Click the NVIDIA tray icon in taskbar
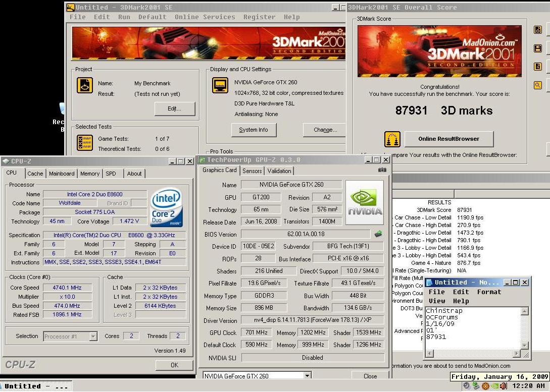Image resolution: width=550 pixels, height=392 pixels. pyautogui.click(x=495, y=386)
